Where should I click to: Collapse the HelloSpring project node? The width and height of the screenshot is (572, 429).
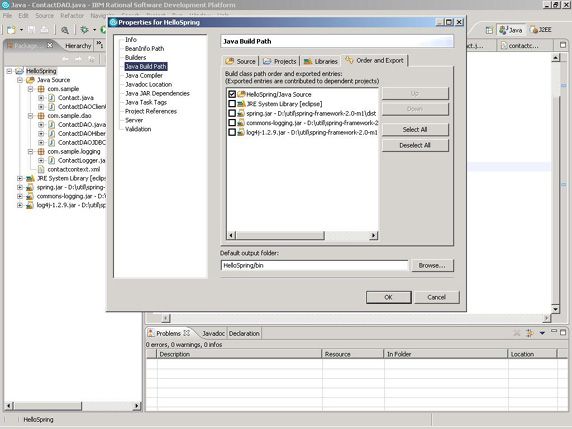[x=9, y=71]
